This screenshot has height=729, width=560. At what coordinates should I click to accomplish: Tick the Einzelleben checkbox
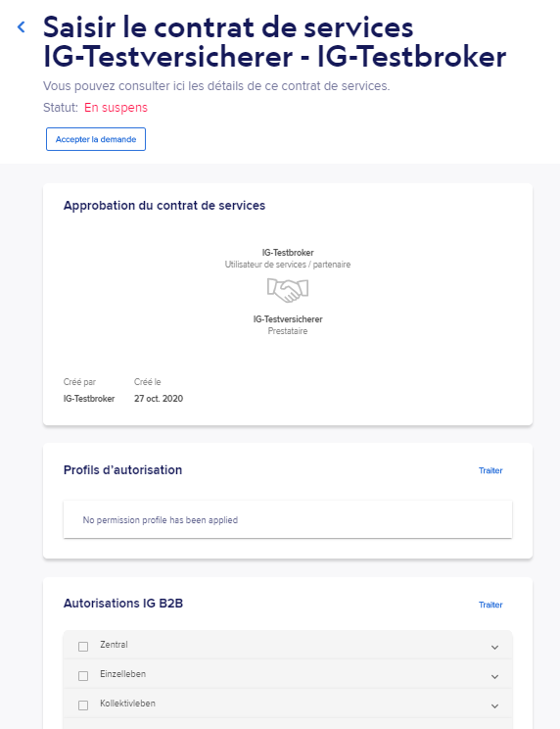tap(83, 675)
